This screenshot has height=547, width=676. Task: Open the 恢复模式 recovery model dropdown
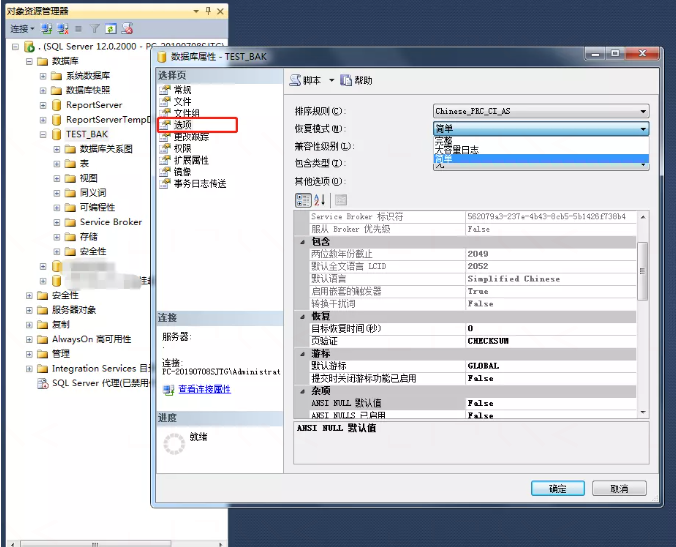tap(541, 128)
